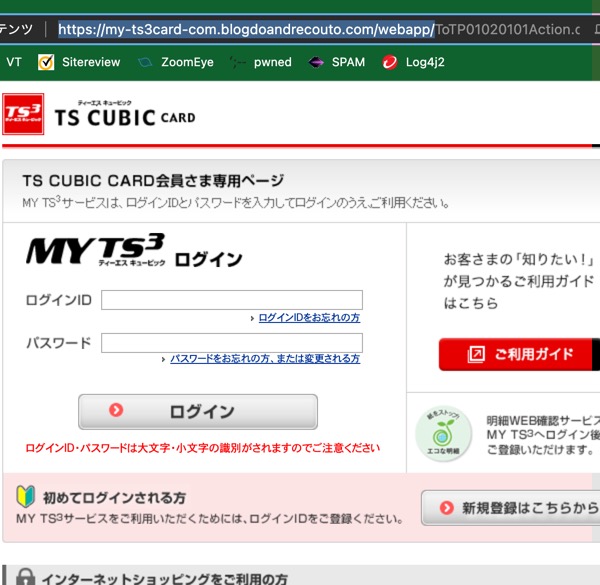Screen dimensions: 600x585
Task: Click the beginner leaf mark icon
Action: click(27, 497)
